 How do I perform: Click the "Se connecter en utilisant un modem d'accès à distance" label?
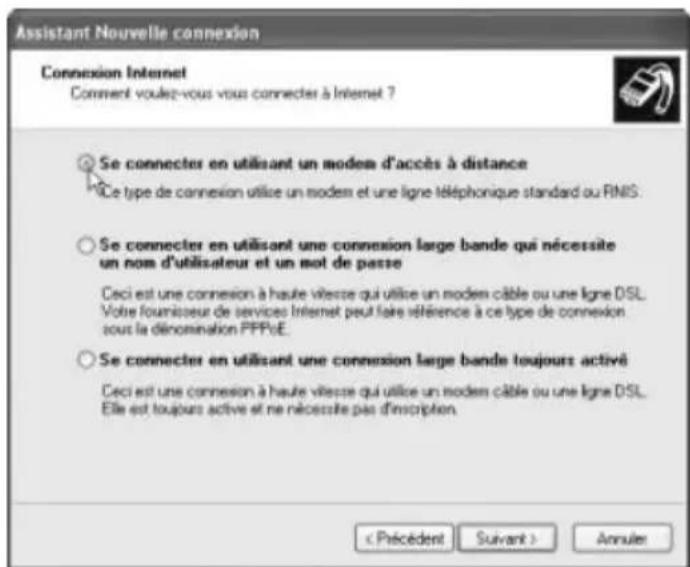pos(313,163)
